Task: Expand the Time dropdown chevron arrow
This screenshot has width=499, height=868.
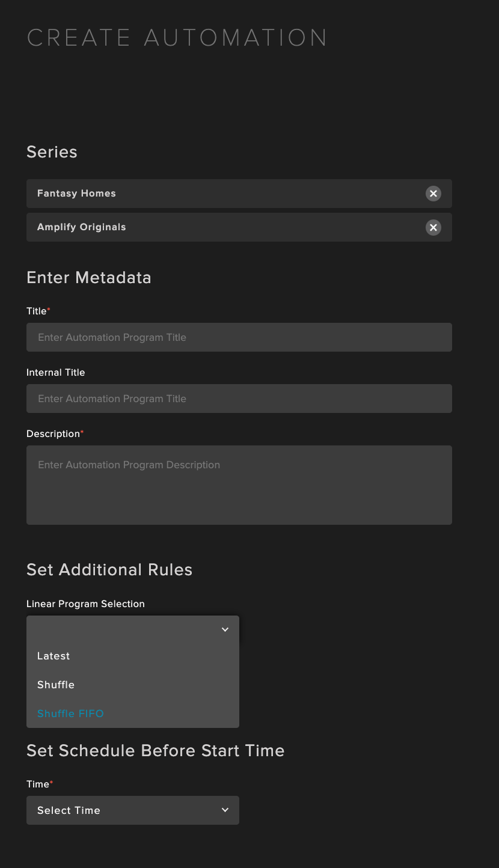Action: [x=225, y=810]
